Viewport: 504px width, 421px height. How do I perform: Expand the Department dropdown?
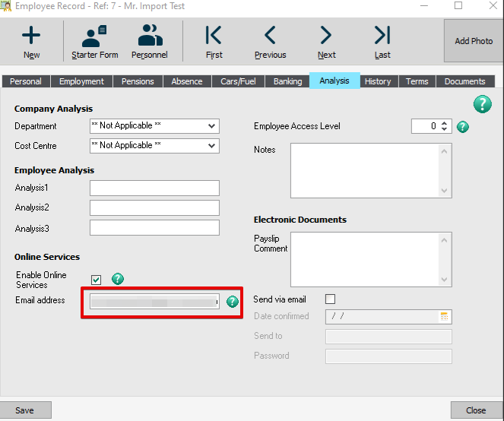[211, 126]
